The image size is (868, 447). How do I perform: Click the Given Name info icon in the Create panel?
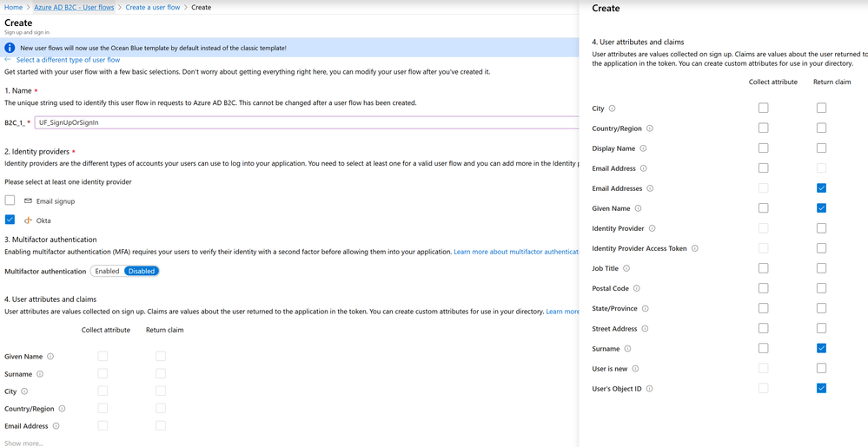tap(639, 208)
